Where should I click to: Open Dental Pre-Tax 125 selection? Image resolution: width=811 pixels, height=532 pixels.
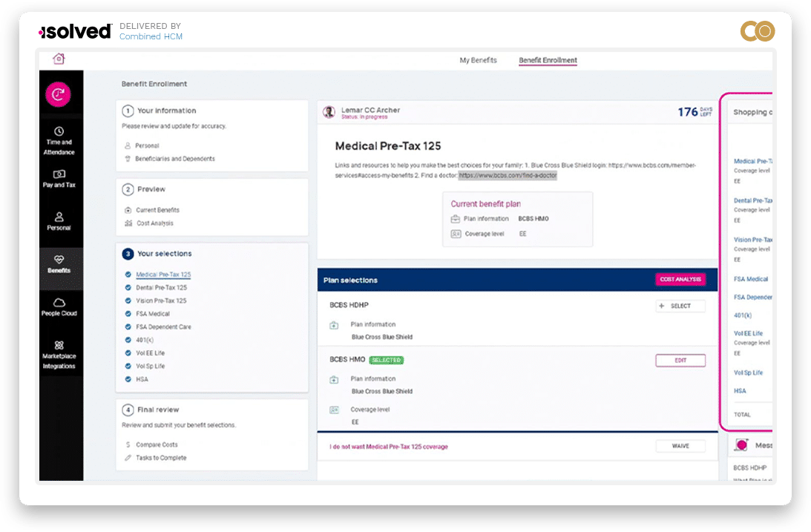161,287
